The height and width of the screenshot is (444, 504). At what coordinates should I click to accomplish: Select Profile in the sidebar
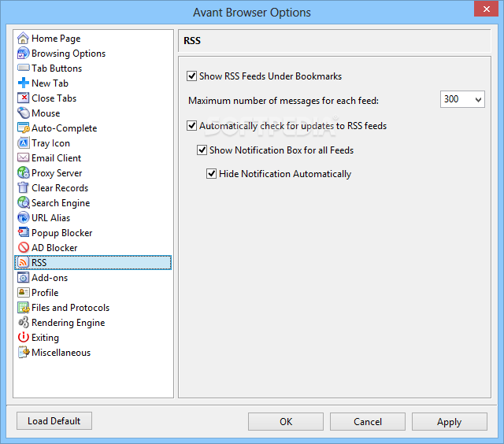[x=45, y=292]
